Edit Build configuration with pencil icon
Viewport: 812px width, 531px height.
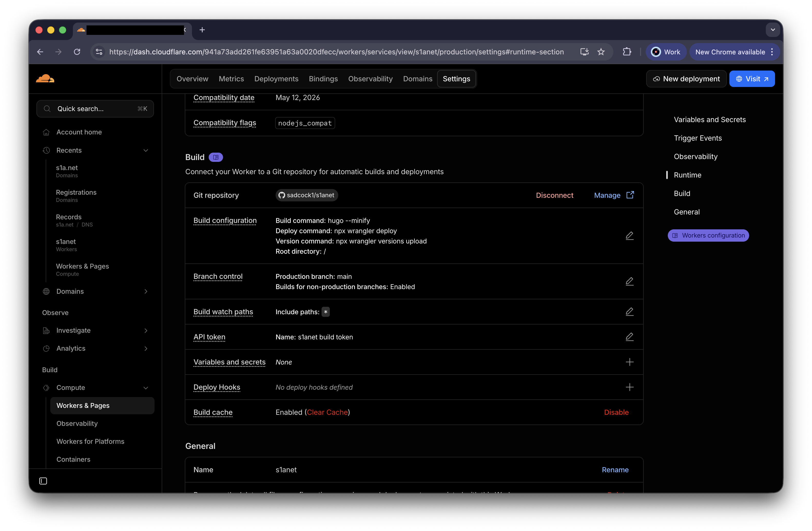pos(630,236)
